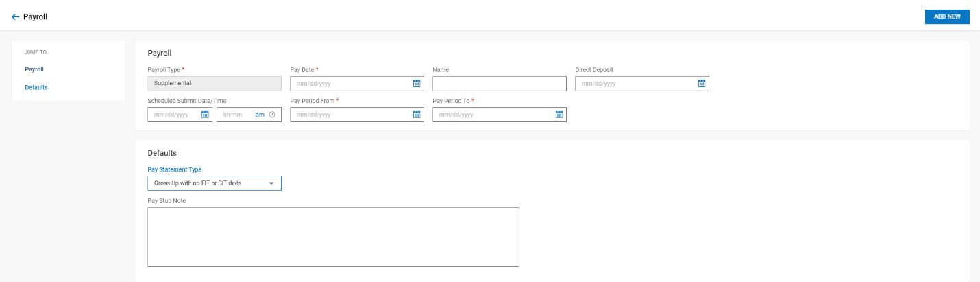
Task: Open the Direct Deposit calendar picker
Action: [702, 84]
